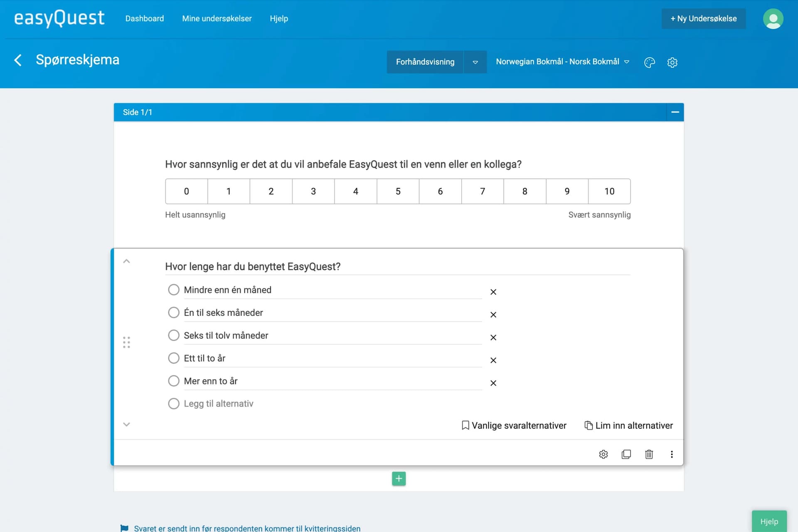
Task: Click the easyQuest logo
Action: pyautogui.click(x=59, y=18)
